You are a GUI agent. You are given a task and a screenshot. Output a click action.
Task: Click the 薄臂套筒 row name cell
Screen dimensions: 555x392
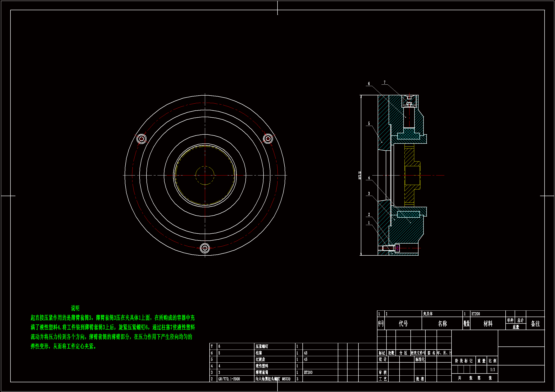point(262,373)
